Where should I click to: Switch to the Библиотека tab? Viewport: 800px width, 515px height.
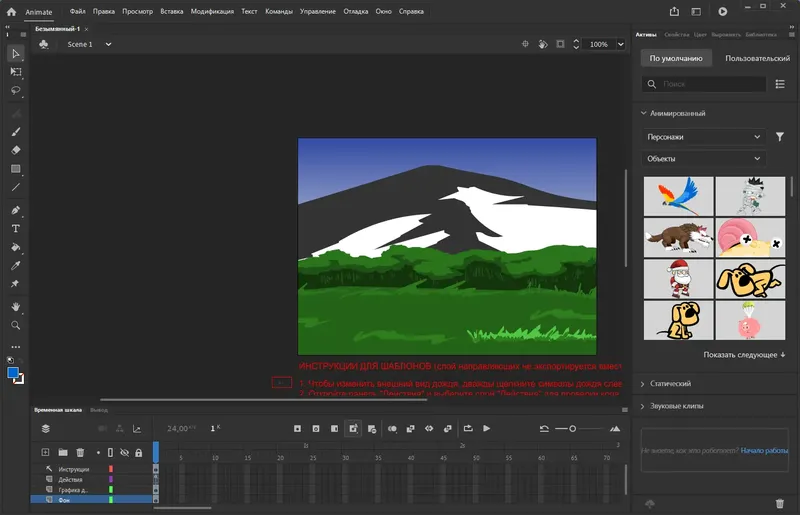[x=761, y=35]
